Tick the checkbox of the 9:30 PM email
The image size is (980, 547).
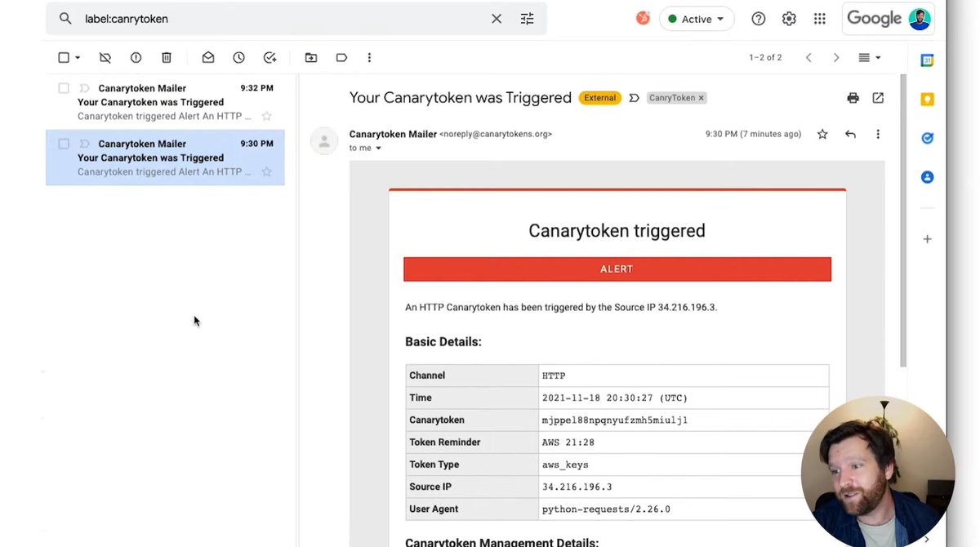64,144
